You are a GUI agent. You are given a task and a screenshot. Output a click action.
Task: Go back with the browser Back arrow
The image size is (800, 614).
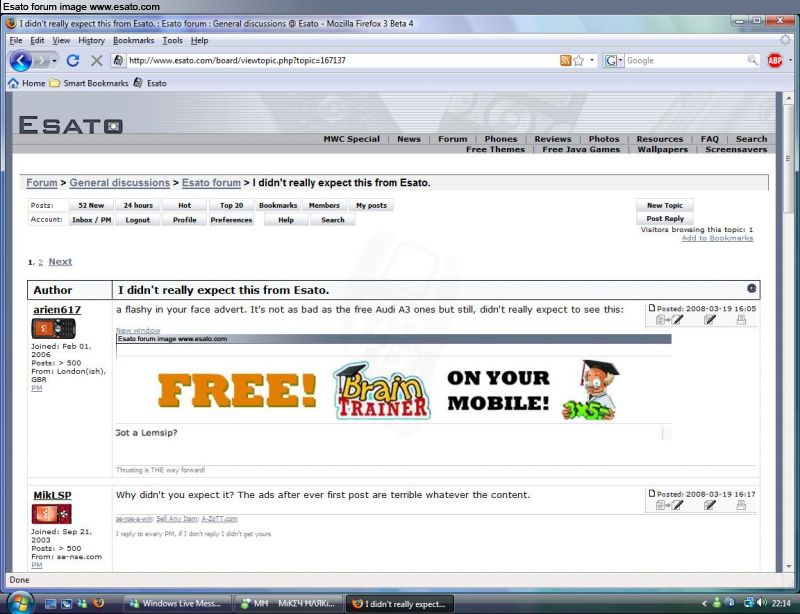tap(20, 61)
